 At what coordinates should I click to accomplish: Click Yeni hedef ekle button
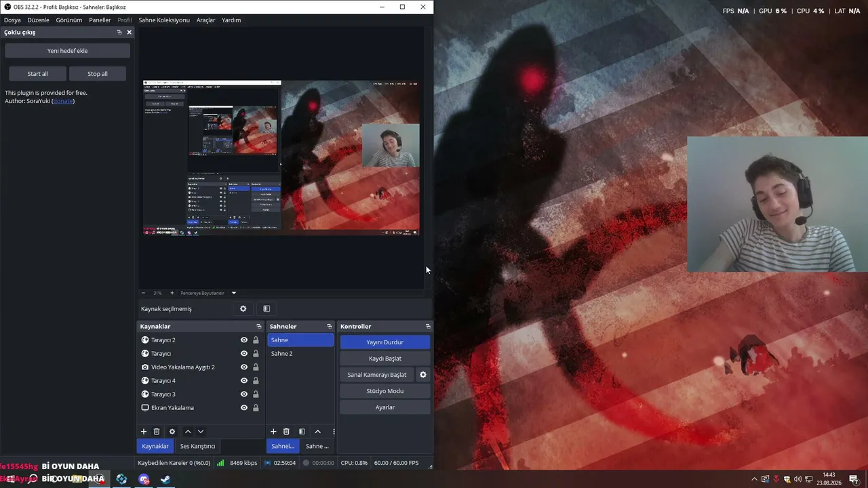pos(67,51)
